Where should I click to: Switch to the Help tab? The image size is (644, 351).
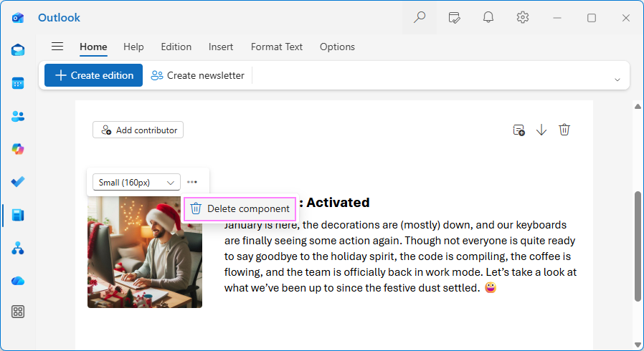coord(133,47)
